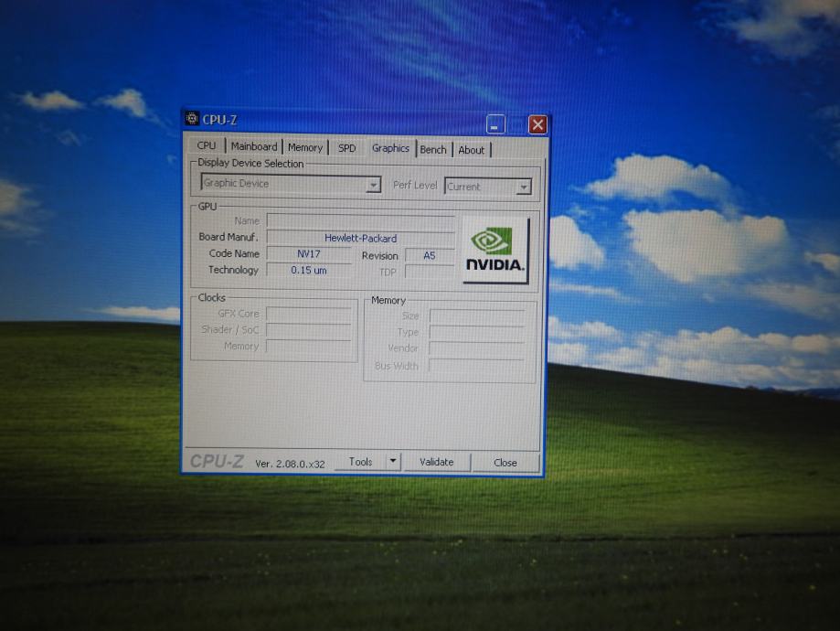Select the Graphics tab
Image resolution: width=840 pixels, height=631 pixels.
pyautogui.click(x=390, y=148)
